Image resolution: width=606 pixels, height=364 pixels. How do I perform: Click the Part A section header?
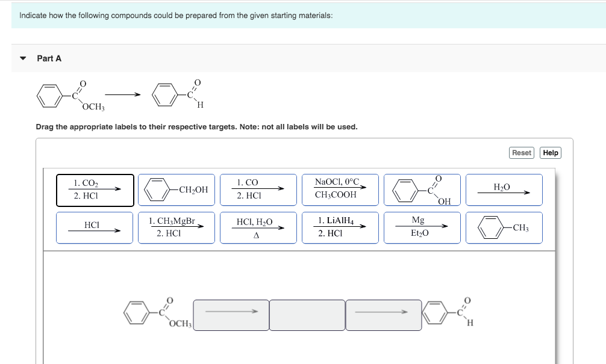tap(48, 58)
